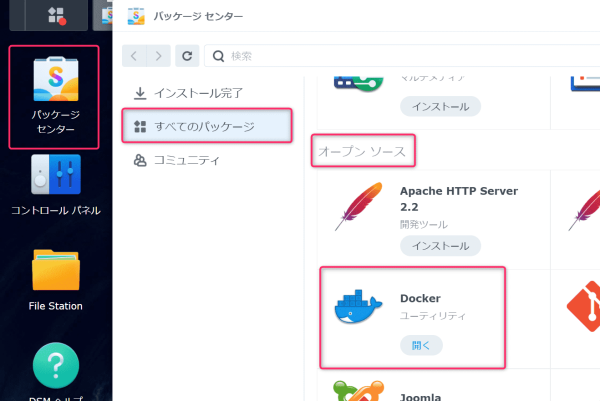Viewport: 600px width, 401px height.
Task: Click into the 検索 search field
Action: coord(402,56)
